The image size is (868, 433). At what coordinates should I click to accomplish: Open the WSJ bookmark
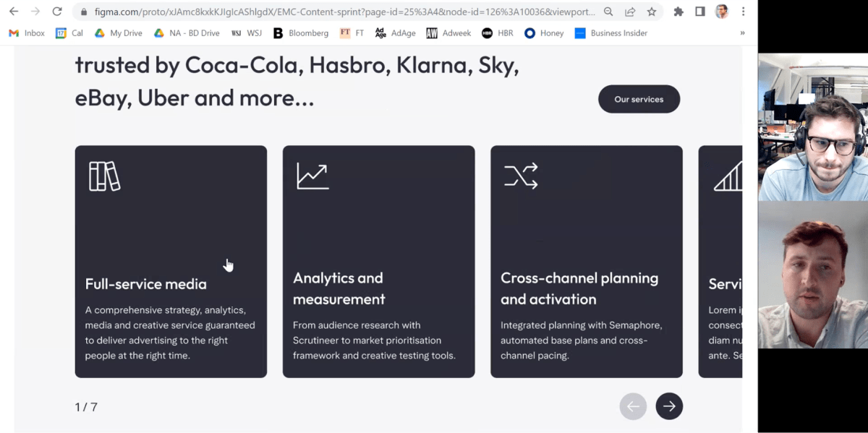point(247,33)
